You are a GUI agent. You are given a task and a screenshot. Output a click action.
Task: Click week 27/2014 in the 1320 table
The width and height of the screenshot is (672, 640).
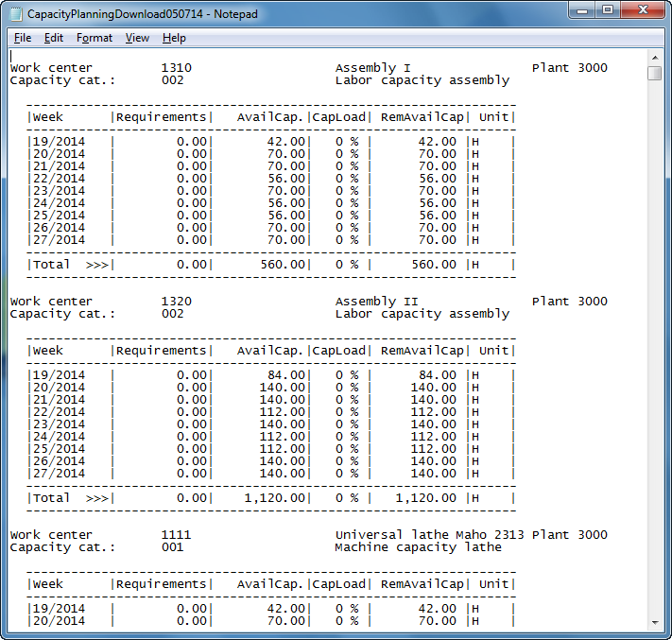[59, 474]
